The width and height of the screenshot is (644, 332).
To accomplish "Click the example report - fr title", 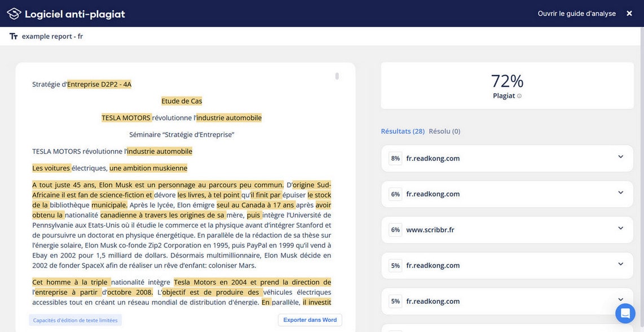I will point(52,36).
